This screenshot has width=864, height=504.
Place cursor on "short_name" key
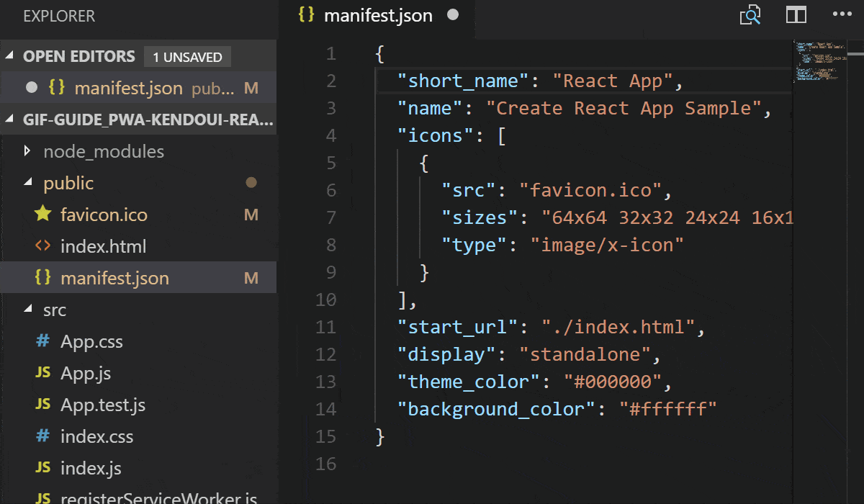pyautogui.click(x=464, y=81)
